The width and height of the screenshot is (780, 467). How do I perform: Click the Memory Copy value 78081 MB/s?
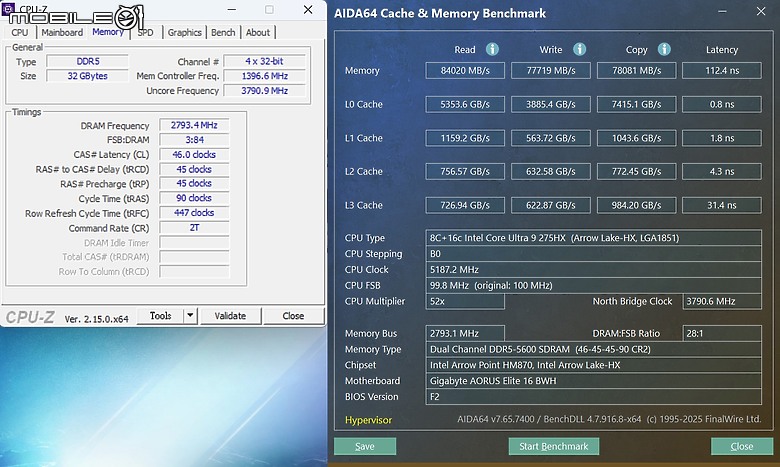636,71
